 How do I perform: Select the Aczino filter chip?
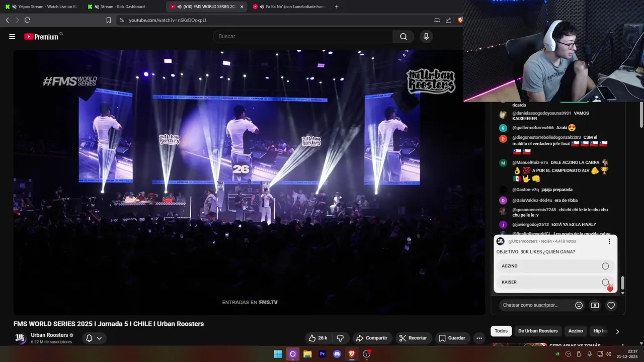(576, 331)
